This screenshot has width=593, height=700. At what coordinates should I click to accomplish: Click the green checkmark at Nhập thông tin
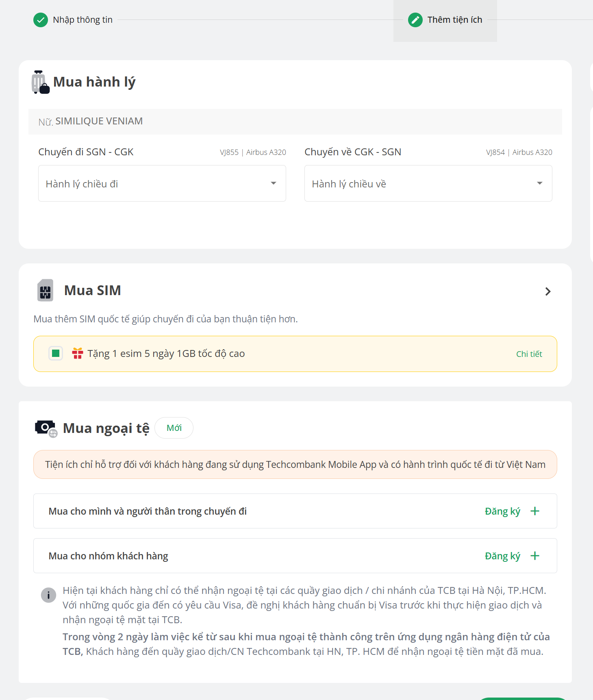coord(41,20)
